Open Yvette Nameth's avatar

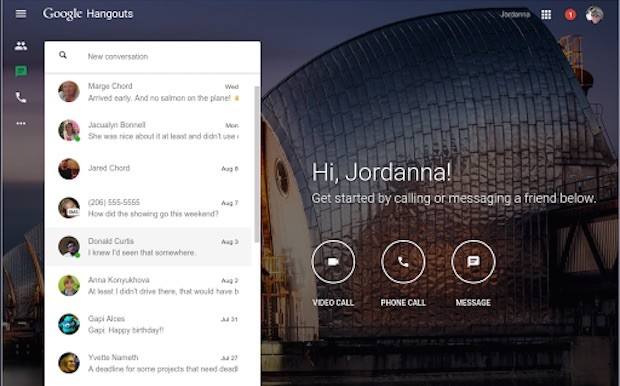pos(69,363)
